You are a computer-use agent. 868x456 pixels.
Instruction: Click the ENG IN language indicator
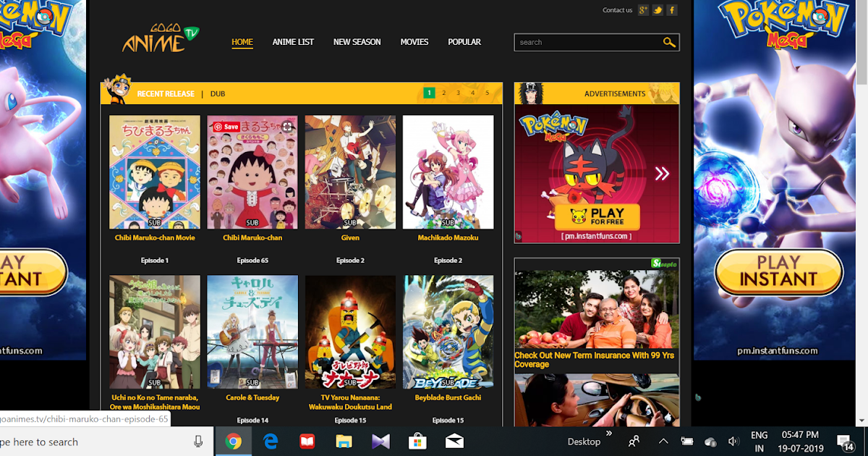[x=759, y=442]
